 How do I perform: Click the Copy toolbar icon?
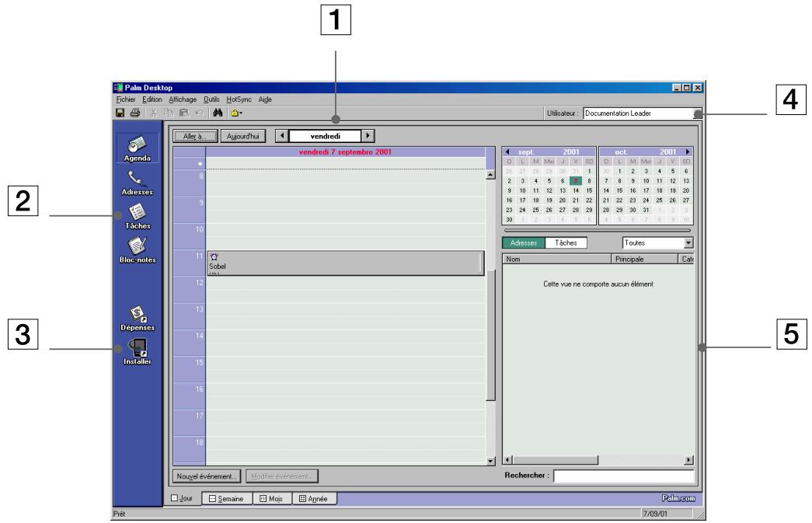pyautogui.click(x=169, y=113)
